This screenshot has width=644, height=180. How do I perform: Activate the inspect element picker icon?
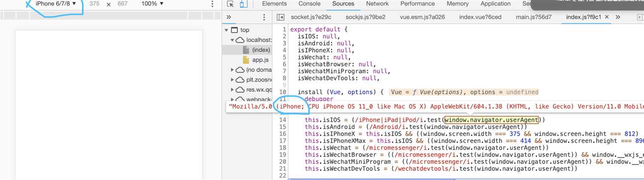pos(230,4)
